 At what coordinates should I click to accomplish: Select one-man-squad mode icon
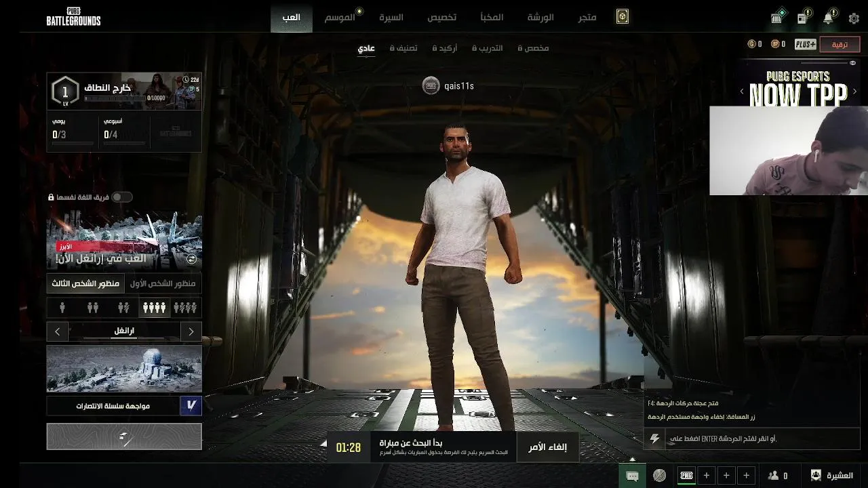coord(123,308)
